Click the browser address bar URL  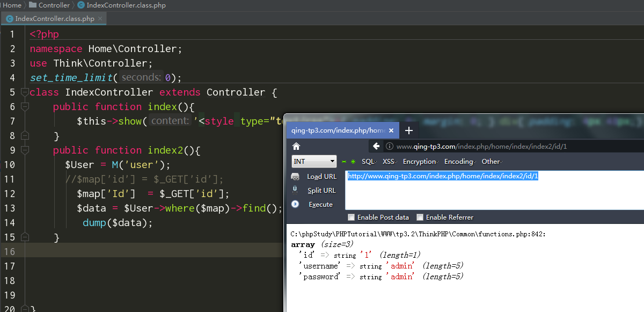(481, 146)
